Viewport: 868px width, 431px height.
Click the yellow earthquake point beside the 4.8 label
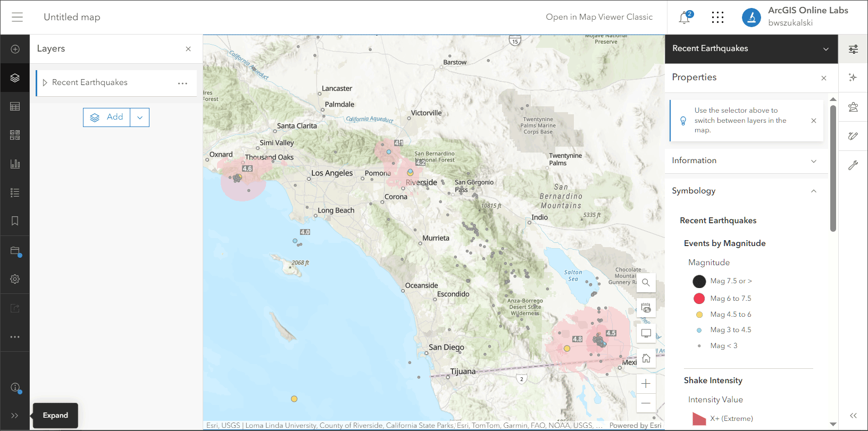pyautogui.click(x=567, y=349)
